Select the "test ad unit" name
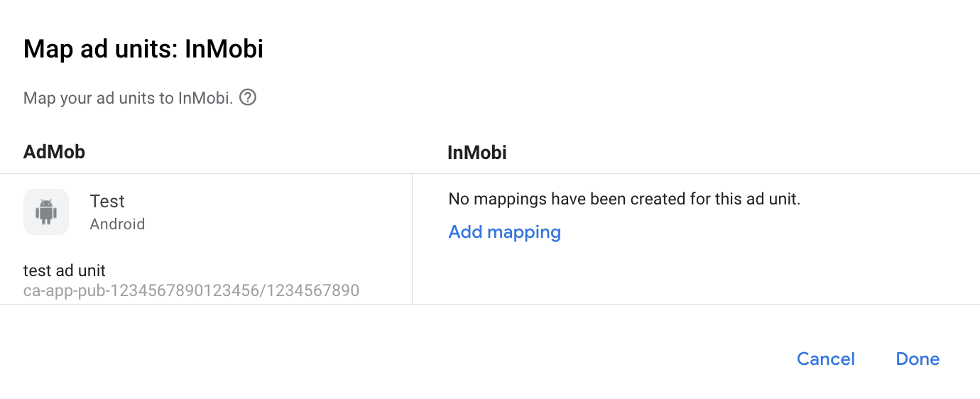The image size is (980, 399). tap(65, 270)
